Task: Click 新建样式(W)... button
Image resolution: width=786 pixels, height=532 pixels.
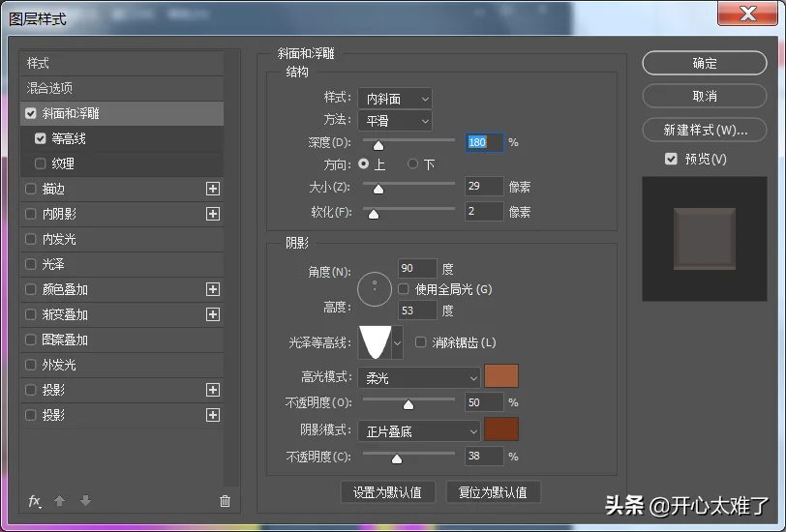Action: pyautogui.click(x=705, y=130)
